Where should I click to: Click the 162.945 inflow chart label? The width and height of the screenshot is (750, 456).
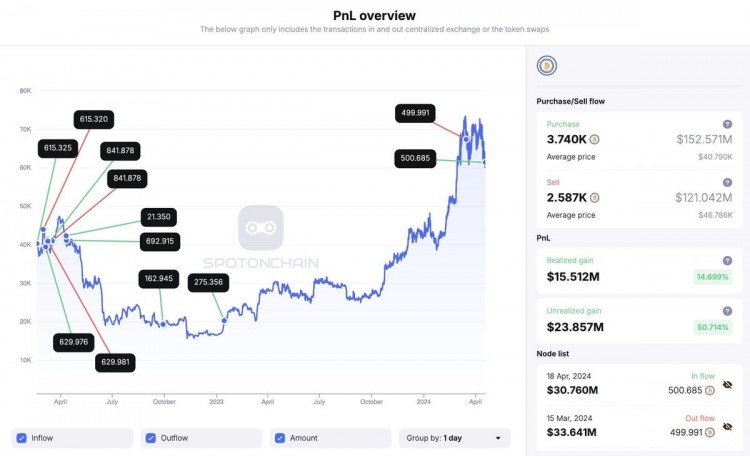(159, 278)
